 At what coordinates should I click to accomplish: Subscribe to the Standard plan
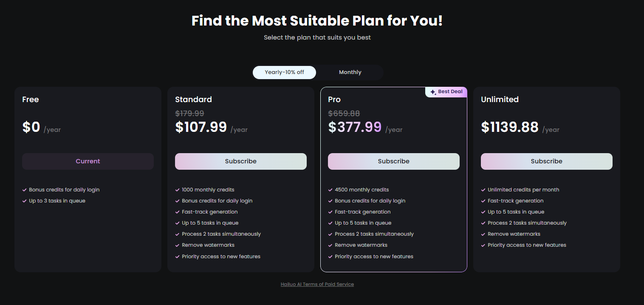tap(241, 161)
